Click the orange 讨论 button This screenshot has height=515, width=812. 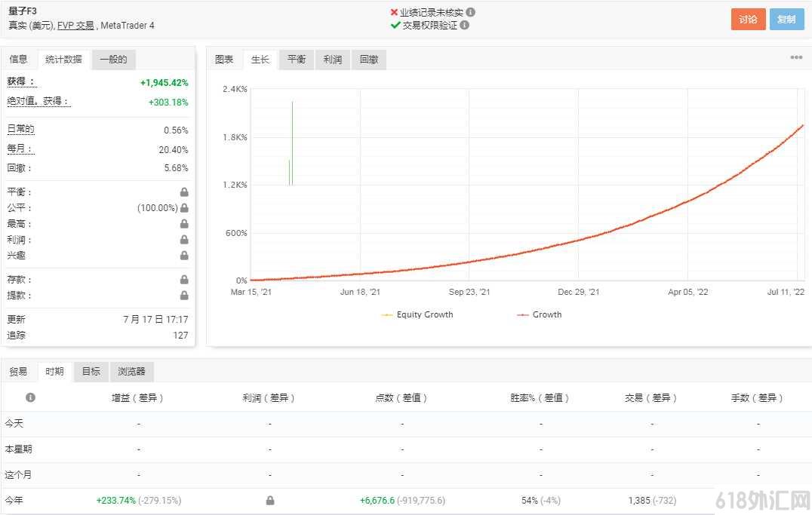(748, 19)
